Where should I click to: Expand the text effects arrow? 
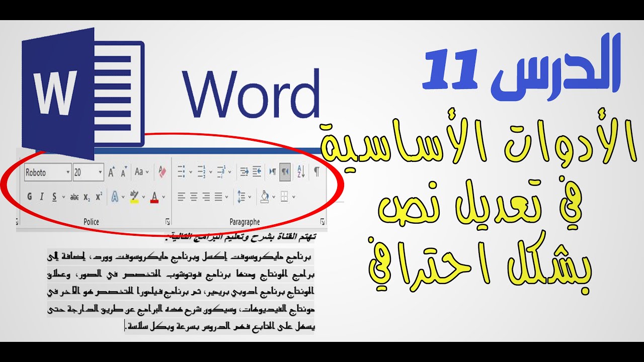click(x=123, y=197)
